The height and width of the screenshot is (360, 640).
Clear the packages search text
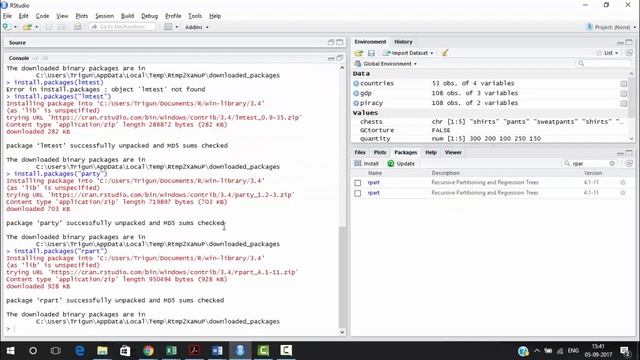[x=612, y=163]
